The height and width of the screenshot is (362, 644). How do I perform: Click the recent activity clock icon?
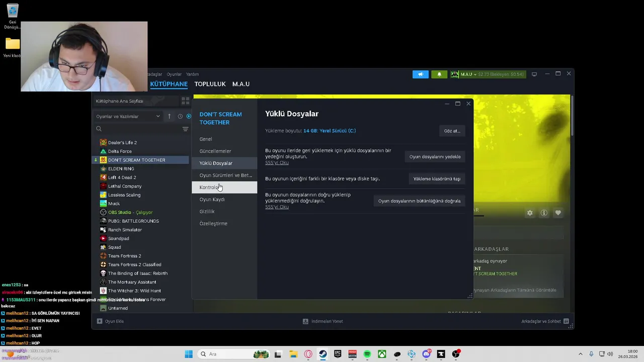(x=180, y=116)
